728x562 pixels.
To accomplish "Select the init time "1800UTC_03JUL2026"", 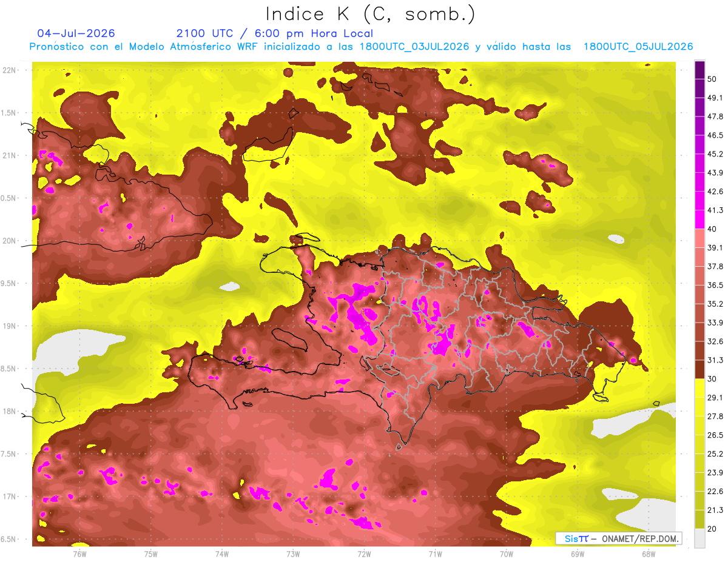I will (414, 47).
